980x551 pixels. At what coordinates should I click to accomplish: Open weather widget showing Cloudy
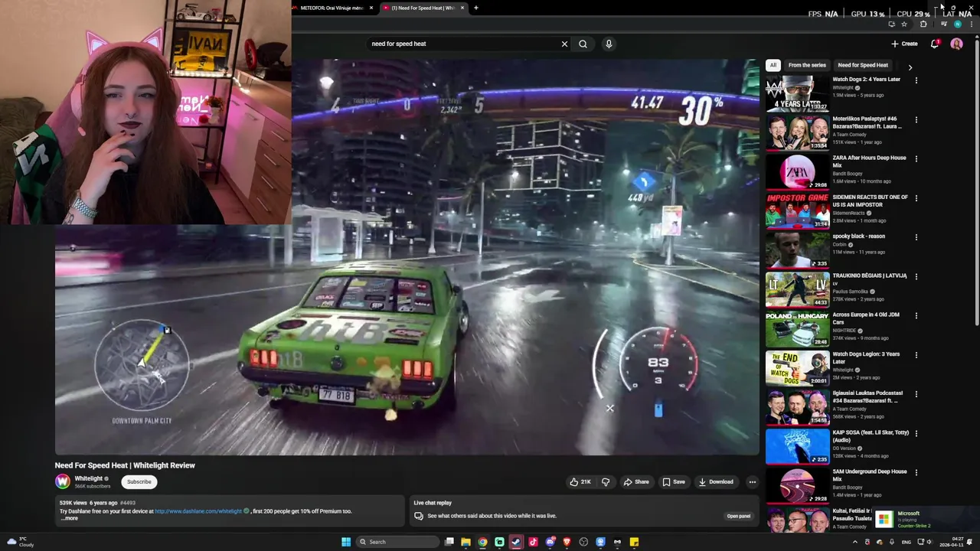click(x=18, y=542)
